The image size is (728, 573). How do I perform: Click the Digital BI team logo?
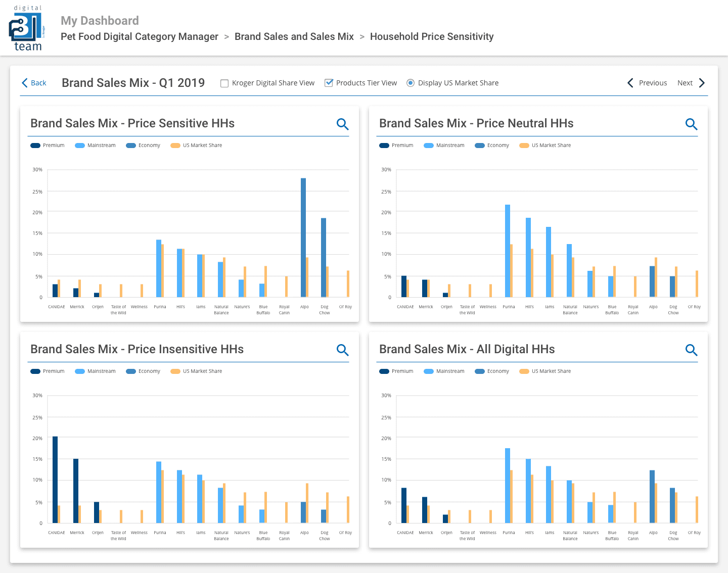pyautogui.click(x=27, y=29)
